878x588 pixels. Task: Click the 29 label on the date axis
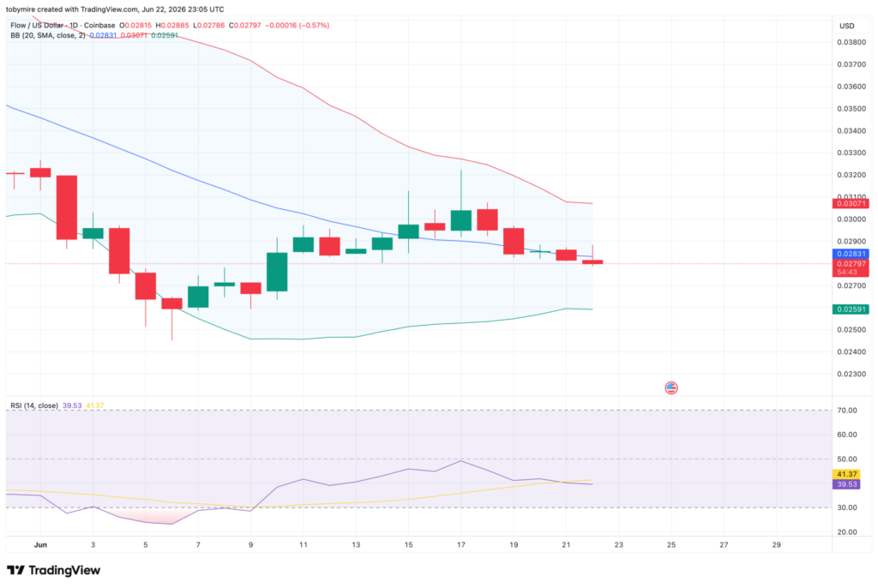776,544
